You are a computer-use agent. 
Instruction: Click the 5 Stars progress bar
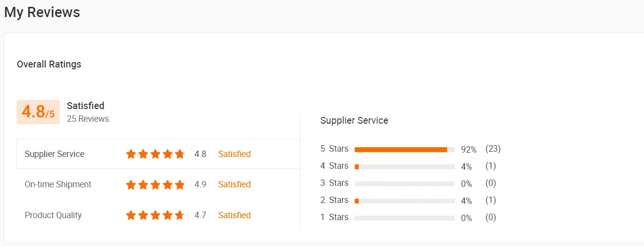(x=405, y=149)
